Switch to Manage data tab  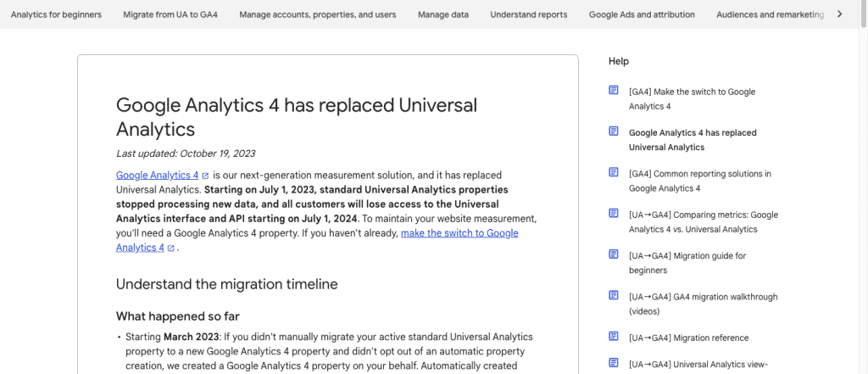point(443,14)
